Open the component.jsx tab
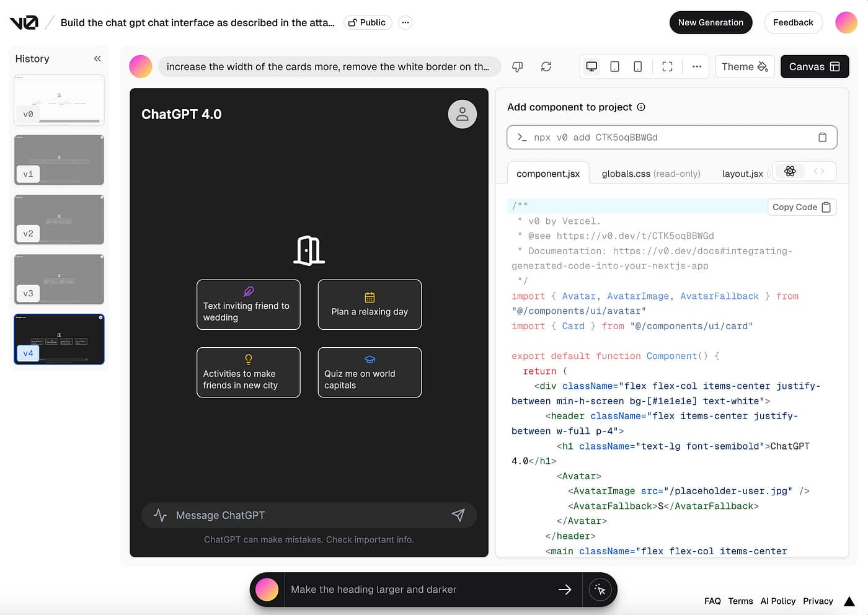The width and height of the screenshot is (868, 615). [547, 174]
